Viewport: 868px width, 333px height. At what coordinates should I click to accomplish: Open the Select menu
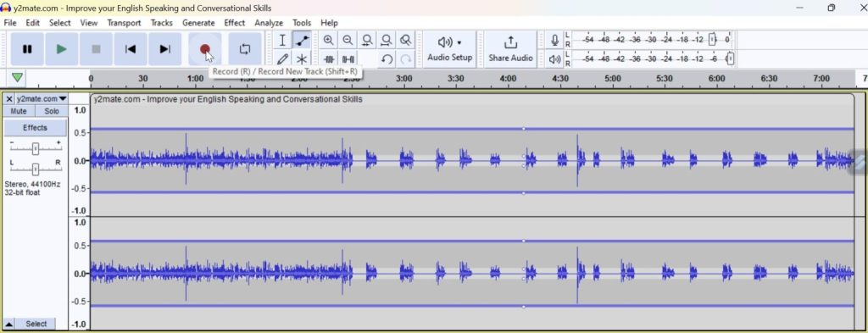click(60, 23)
